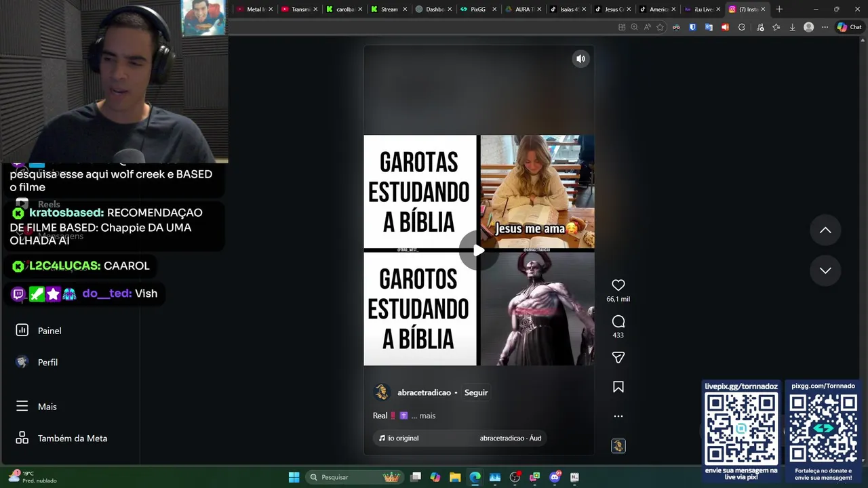868x488 pixels.
Task: Click the Pesquisar taskbar search box
Action: click(x=353, y=477)
